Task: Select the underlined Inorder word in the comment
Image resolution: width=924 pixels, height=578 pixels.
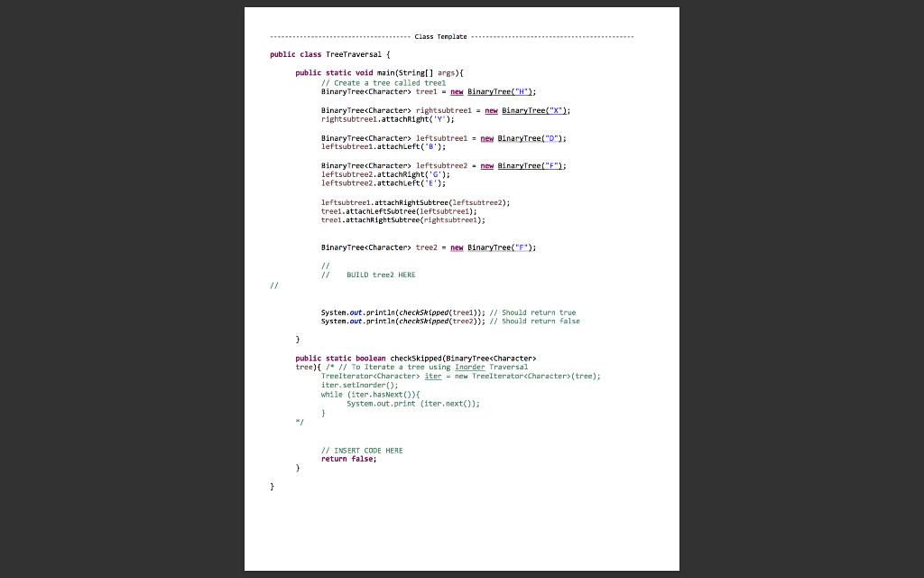Action: pos(469,367)
